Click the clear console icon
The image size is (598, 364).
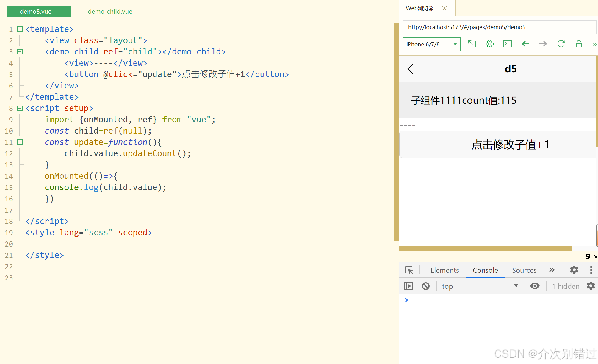(x=426, y=286)
